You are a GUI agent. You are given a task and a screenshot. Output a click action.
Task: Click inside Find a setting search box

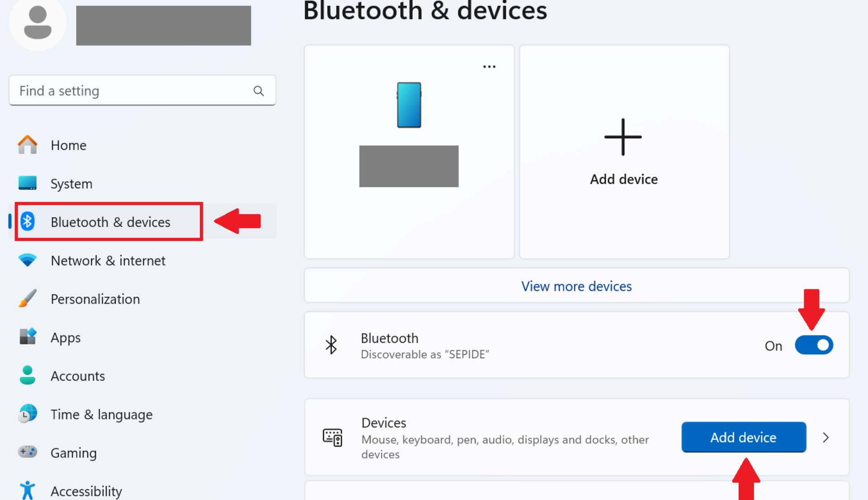(142, 90)
